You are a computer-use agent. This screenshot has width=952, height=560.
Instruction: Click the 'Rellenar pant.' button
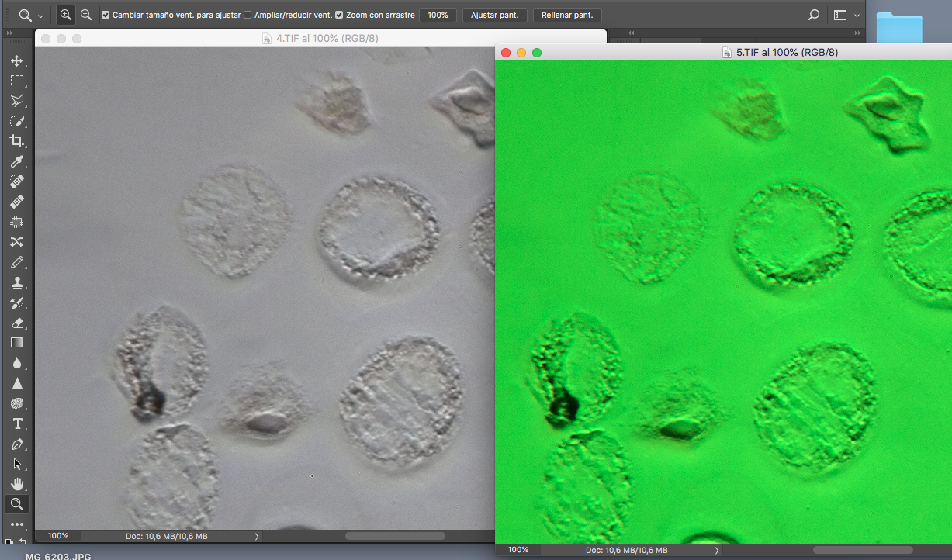point(567,15)
